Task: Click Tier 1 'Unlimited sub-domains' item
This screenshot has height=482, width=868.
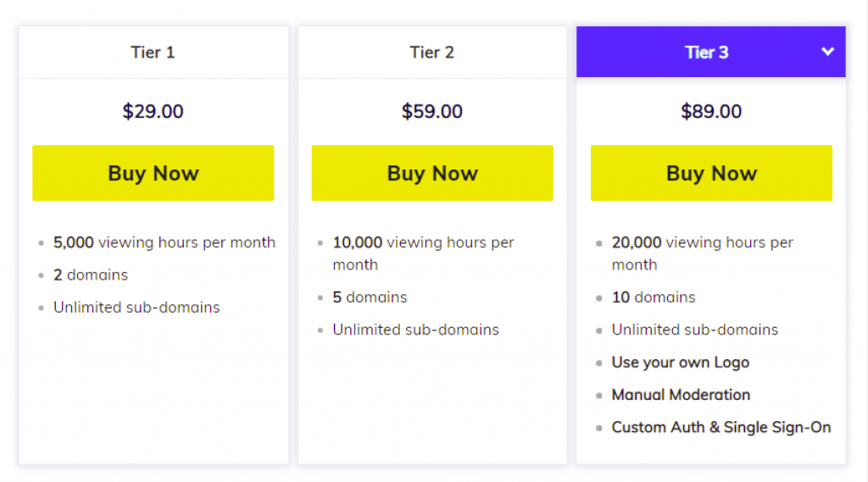Action: click(136, 307)
